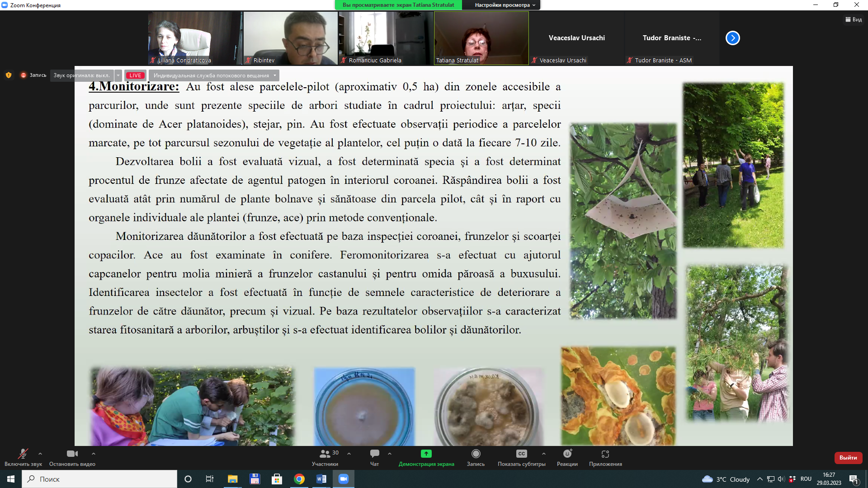
Task: Open network icon in system tray
Action: 771,479
